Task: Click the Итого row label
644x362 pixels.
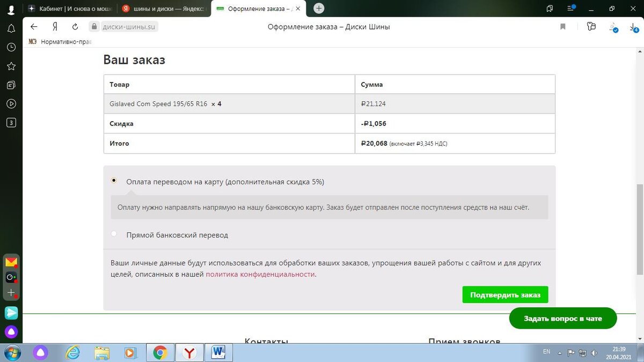Action: 119,144
